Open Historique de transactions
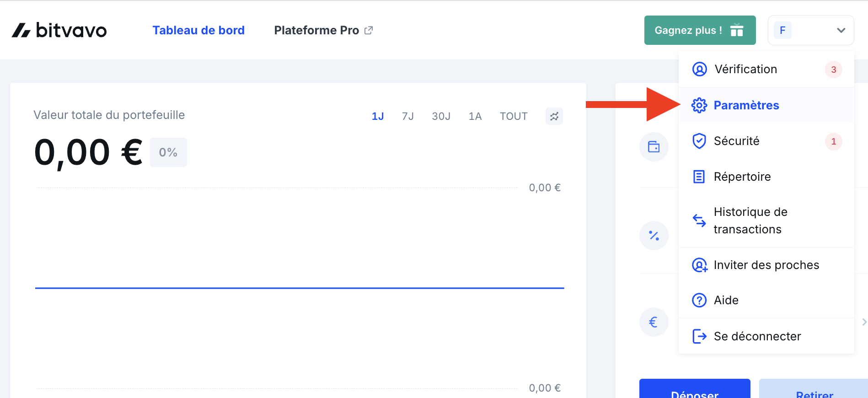 pyautogui.click(x=766, y=221)
